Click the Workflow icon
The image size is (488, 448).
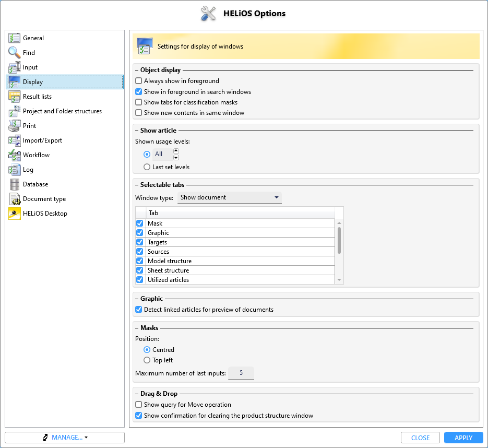pyautogui.click(x=14, y=155)
